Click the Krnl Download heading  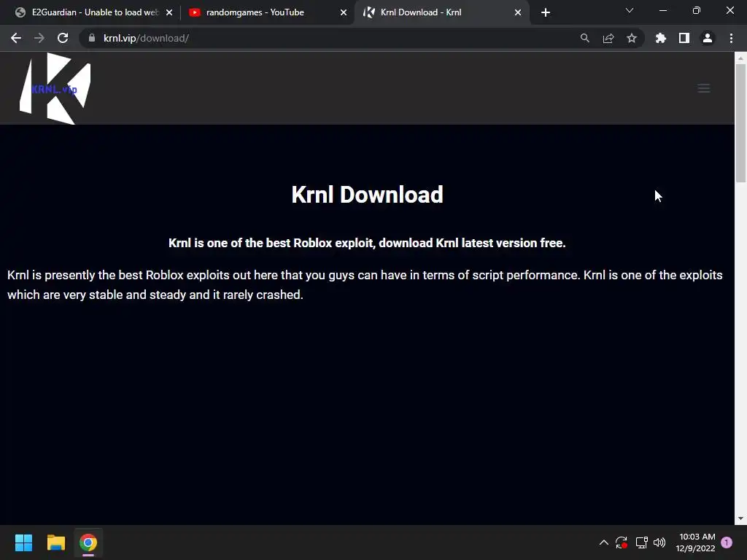[x=368, y=194]
